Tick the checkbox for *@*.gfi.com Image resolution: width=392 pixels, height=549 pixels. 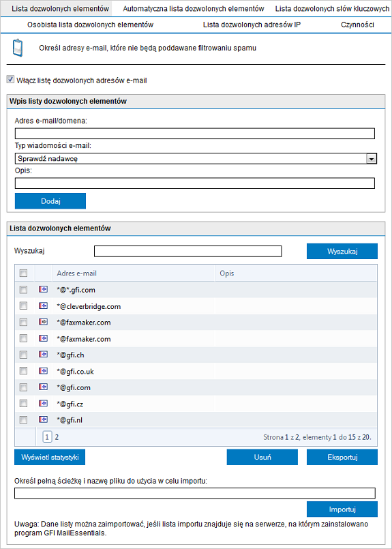coord(23,290)
